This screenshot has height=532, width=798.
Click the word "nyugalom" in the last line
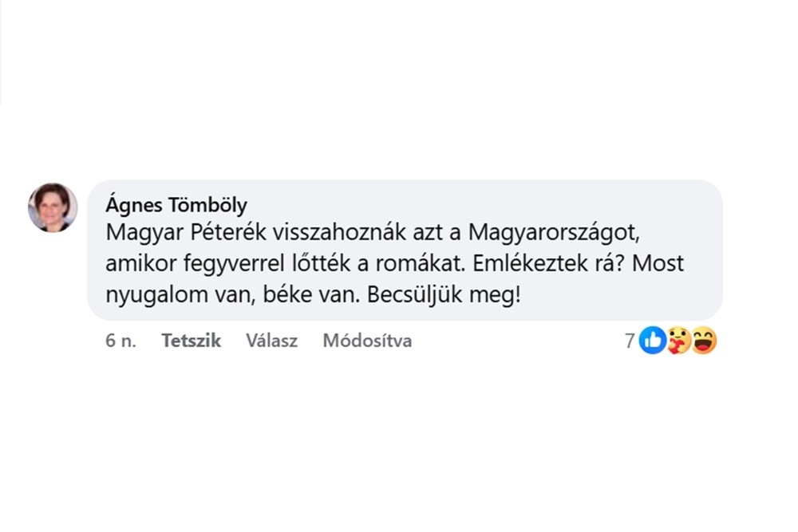click(x=153, y=294)
